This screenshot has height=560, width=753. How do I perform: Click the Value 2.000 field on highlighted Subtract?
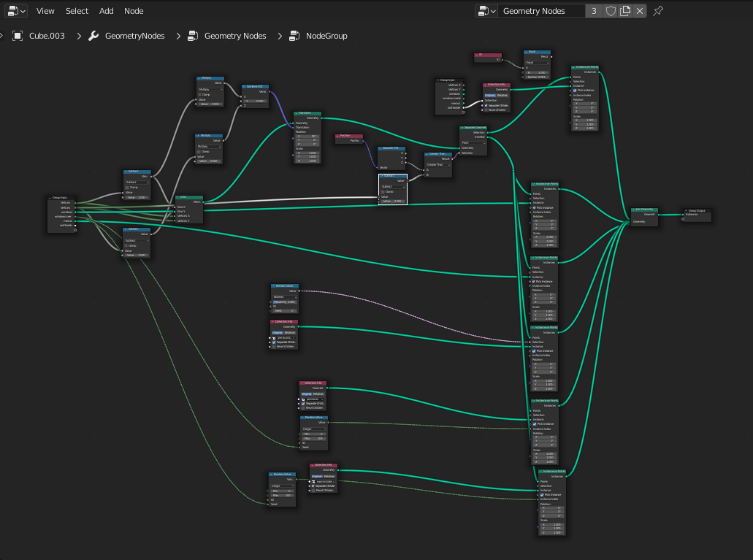pos(393,202)
